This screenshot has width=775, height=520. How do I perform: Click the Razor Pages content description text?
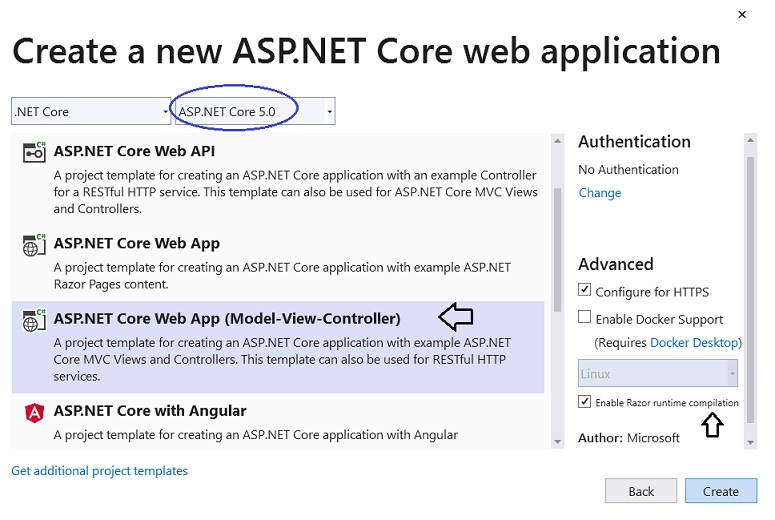pyautogui.click(x=282, y=276)
